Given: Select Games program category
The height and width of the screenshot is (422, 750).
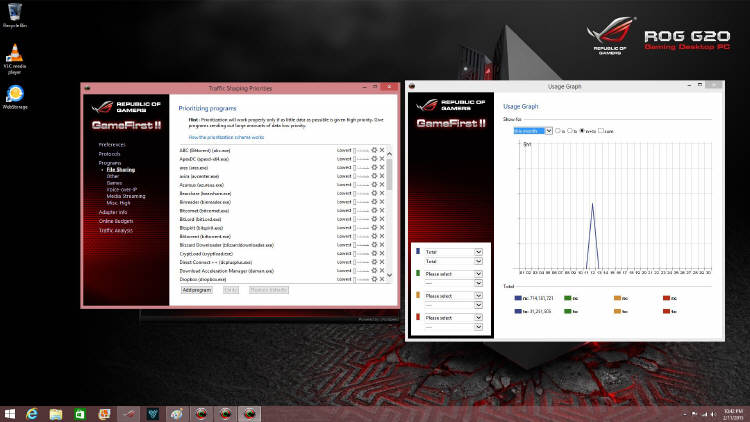Looking at the screenshot, I should tap(114, 183).
